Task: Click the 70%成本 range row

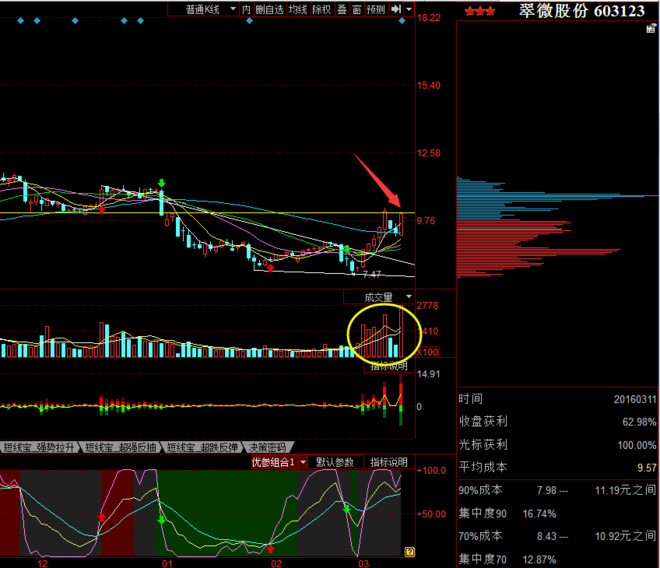Action: [557, 536]
